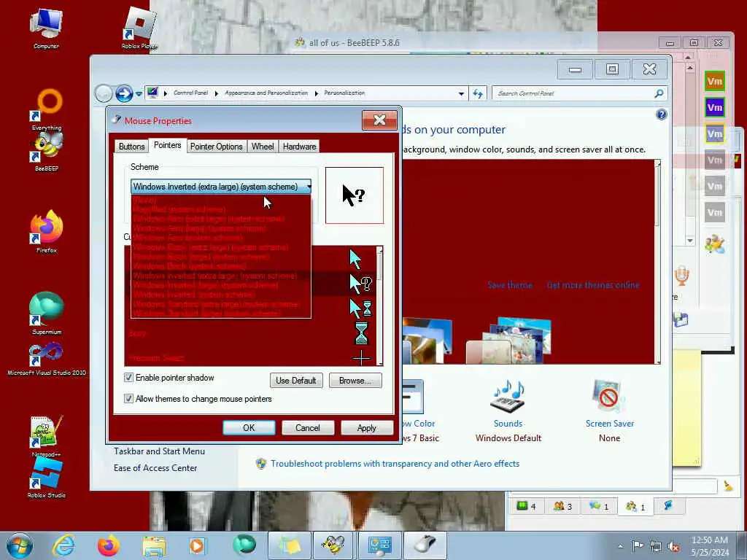The image size is (747, 560).
Task: Click the Use Default button
Action: (x=296, y=381)
